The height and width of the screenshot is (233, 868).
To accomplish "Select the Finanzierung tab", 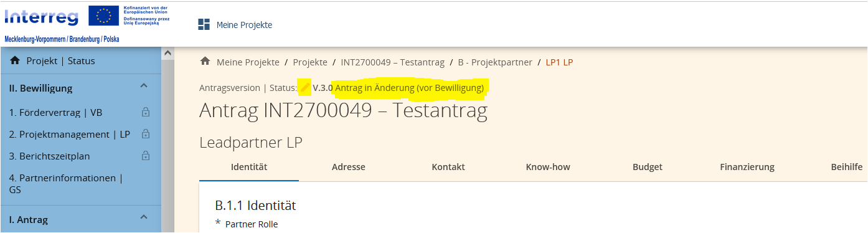I will point(747,167).
